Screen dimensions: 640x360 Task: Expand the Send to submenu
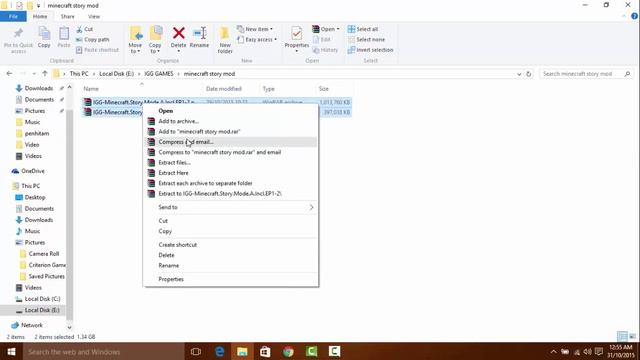pos(231,207)
